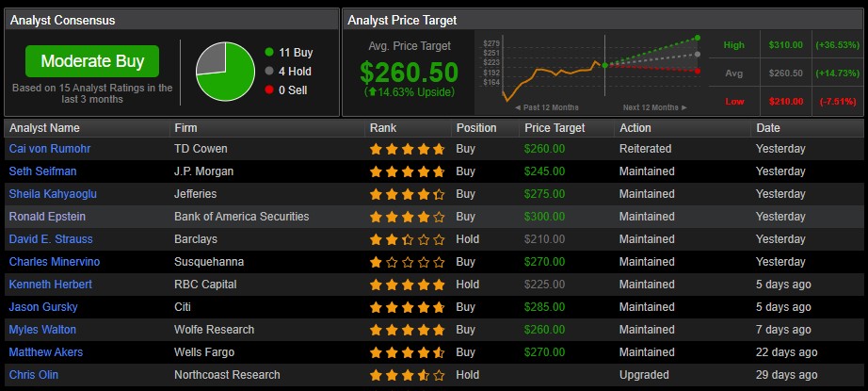Click the Upgraded action cell
The height and width of the screenshot is (391, 868).
(644, 375)
